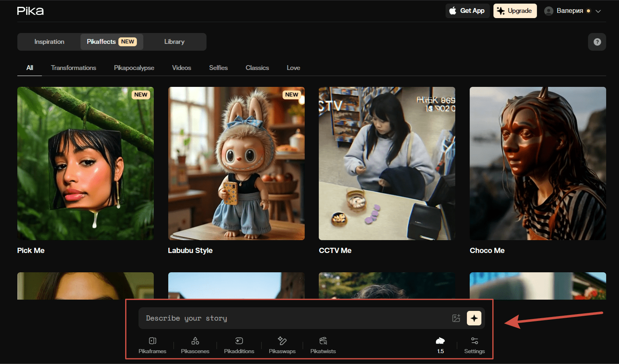Screen dimensions: 619x364
Task: Select the Videos category
Action: click(x=182, y=68)
